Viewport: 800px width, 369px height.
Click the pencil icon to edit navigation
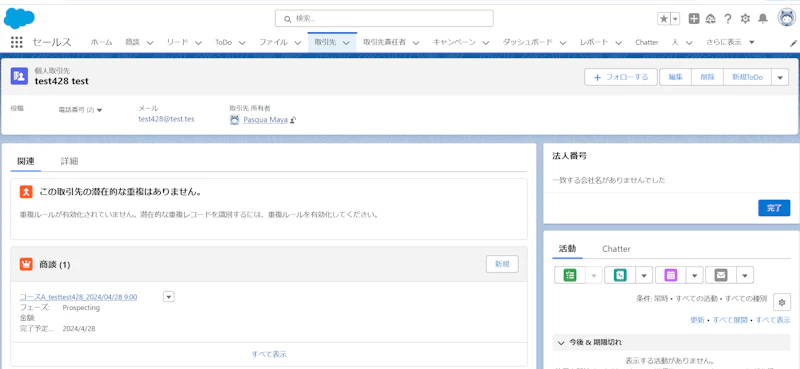coord(793,44)
